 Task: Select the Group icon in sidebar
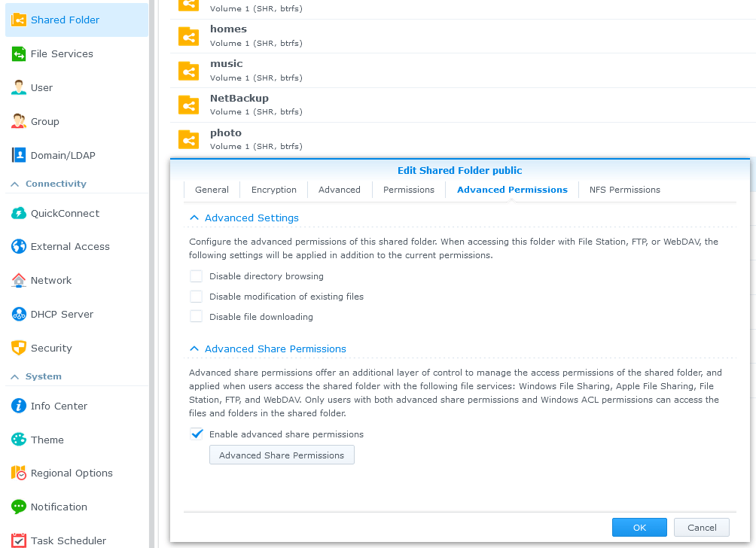coord(19,122)
